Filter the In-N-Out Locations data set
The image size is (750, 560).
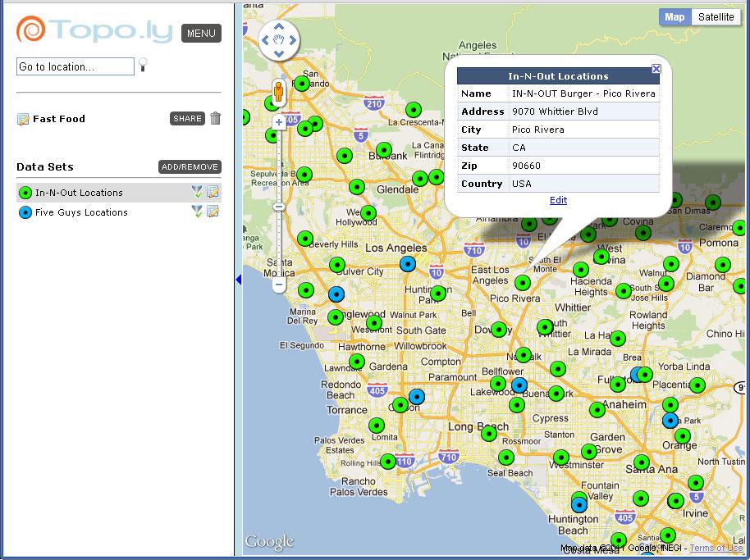coord(197,192)
